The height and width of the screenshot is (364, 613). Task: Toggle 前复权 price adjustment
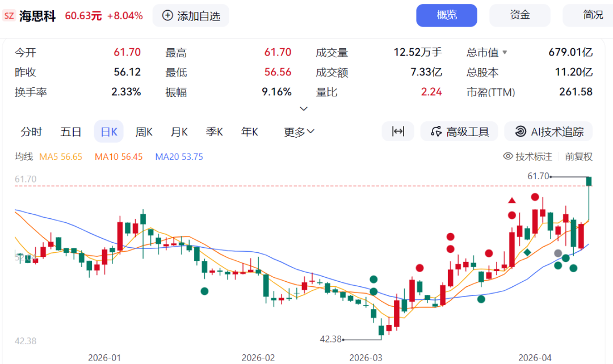[x=578, y=156]
